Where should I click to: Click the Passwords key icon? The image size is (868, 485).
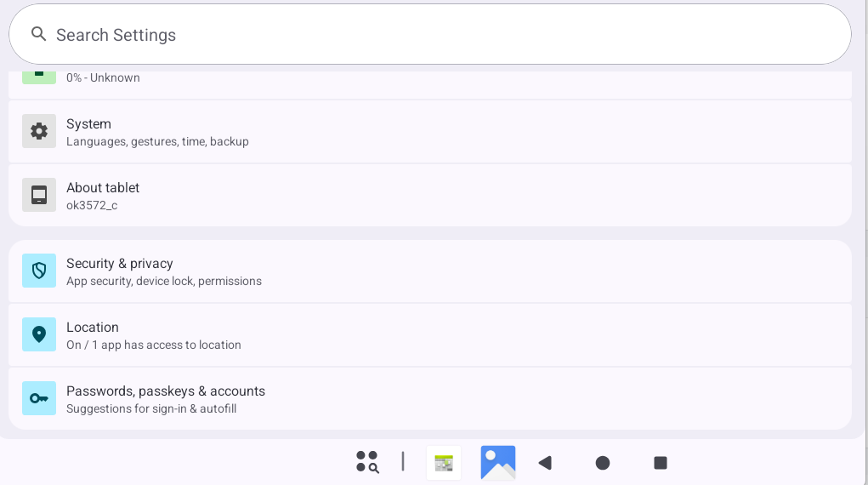click(x=39, y=398)
